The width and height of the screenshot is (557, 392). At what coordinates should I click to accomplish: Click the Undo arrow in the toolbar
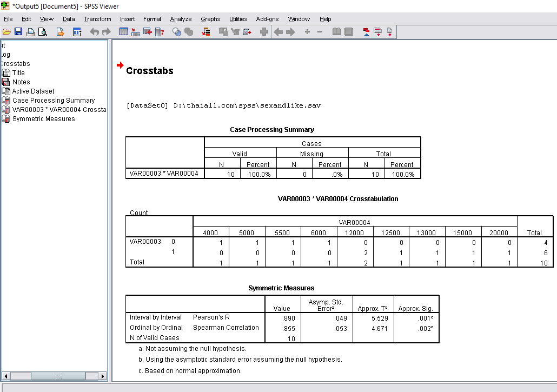point(95,32)
